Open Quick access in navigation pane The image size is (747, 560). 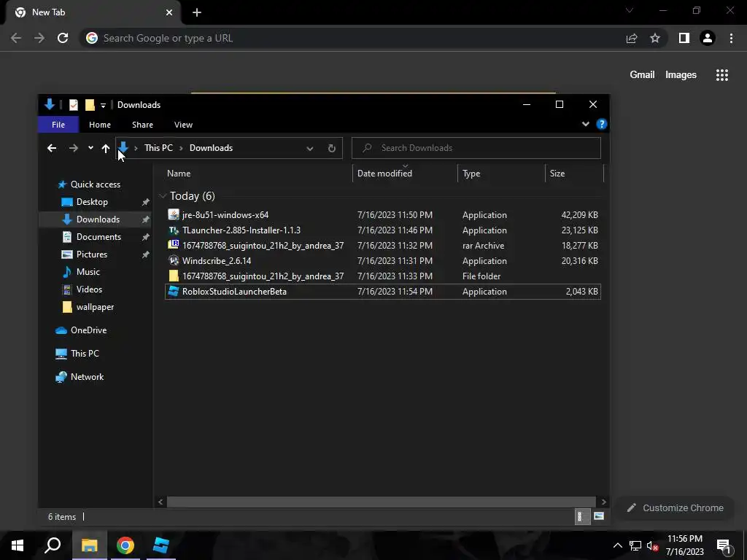point(96,184)
